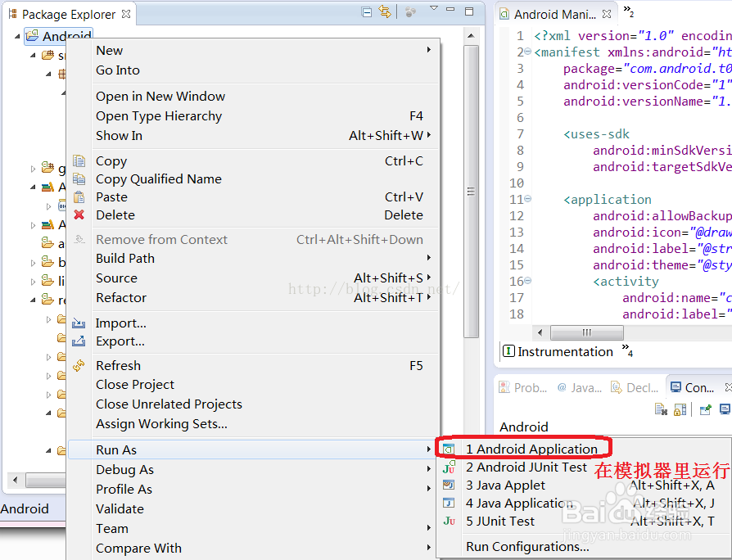This screenshot has height=560, width=732.
Task: Choose Open Type Hierarchy
Action: tap(254, 115)
